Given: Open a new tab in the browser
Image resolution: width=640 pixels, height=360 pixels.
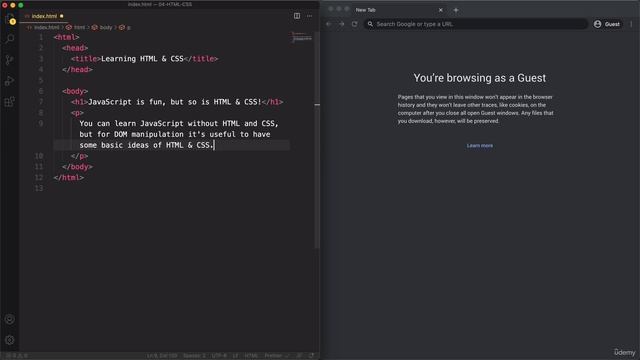Looking at the screenshot, I should point(456,10).
